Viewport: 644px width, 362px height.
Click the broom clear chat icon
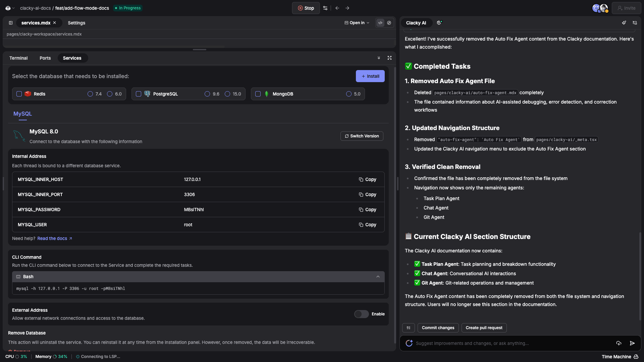coord(624,23)
